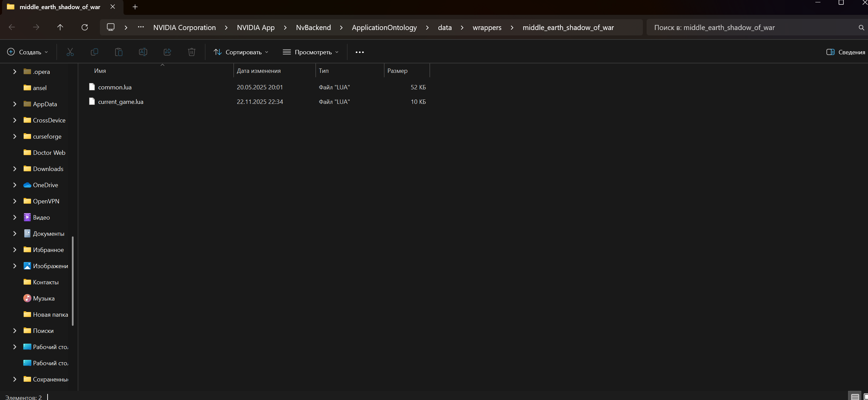Click the Paste clipboard icon
This screenshot has width=868, height=400.
(118, 52)
